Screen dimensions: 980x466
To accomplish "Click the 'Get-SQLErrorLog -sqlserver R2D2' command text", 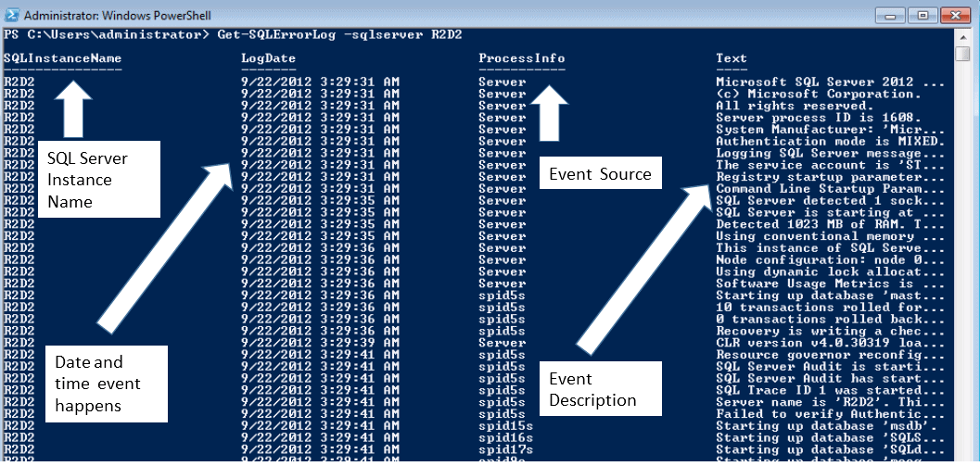I will click(339, 35).
